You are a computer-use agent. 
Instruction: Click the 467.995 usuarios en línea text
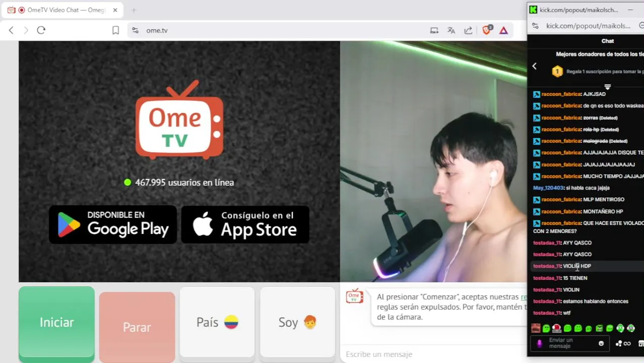coord(184,183)
